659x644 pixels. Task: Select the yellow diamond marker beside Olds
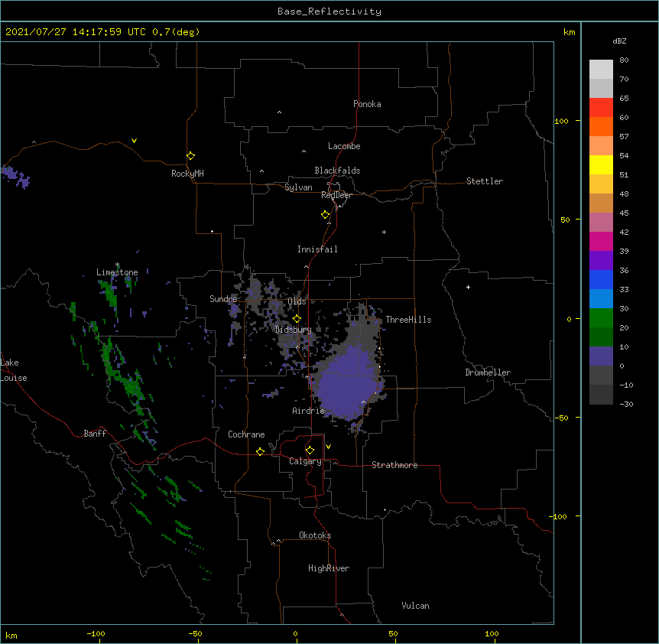point(297,318)
